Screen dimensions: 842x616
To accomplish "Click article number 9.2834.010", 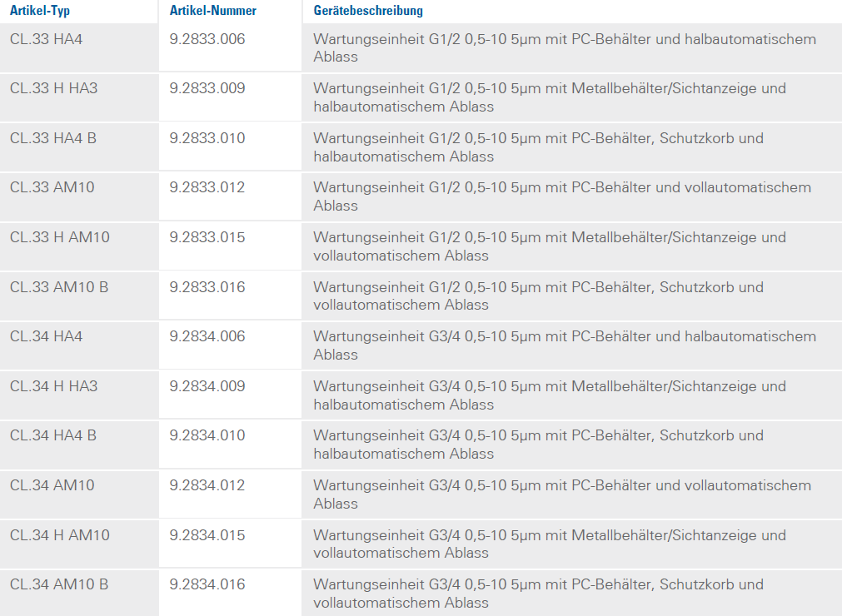I will [x=207, y=435].
